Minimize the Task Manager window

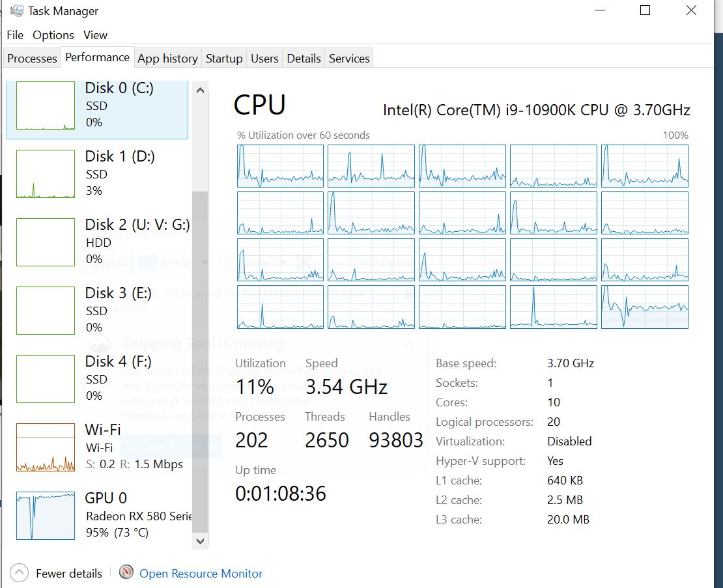pyautogui.click(x=600, y=10)
